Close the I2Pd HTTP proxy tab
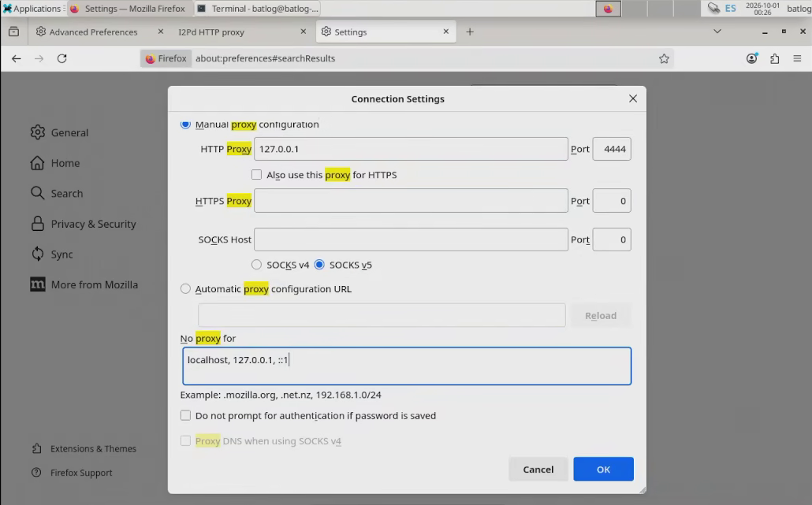 [x=304, y=32]
